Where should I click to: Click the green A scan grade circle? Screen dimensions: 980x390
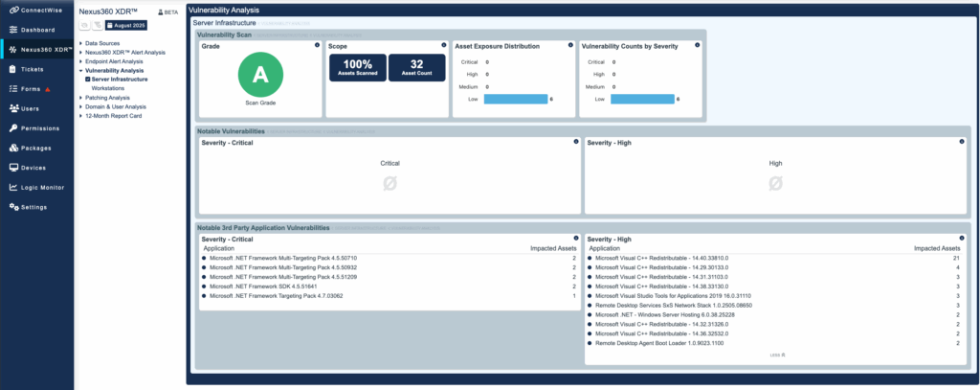tap(260, 75)
